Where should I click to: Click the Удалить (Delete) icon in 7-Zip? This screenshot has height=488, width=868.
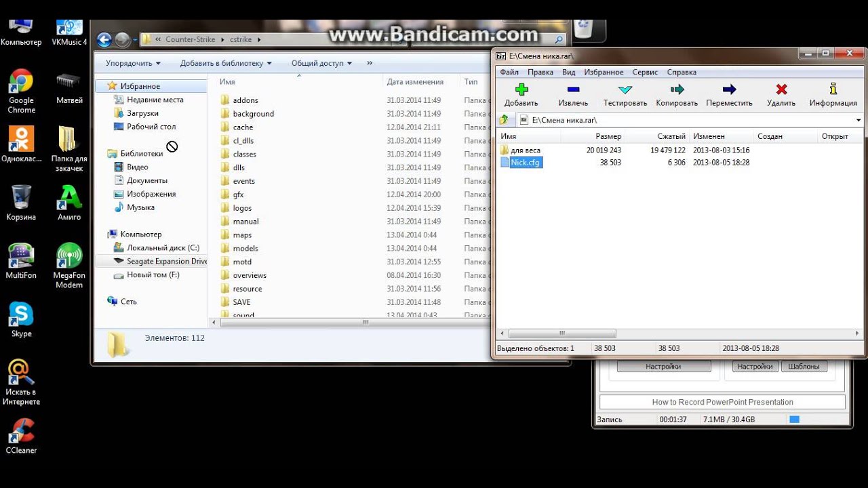(x=781, y=89)
